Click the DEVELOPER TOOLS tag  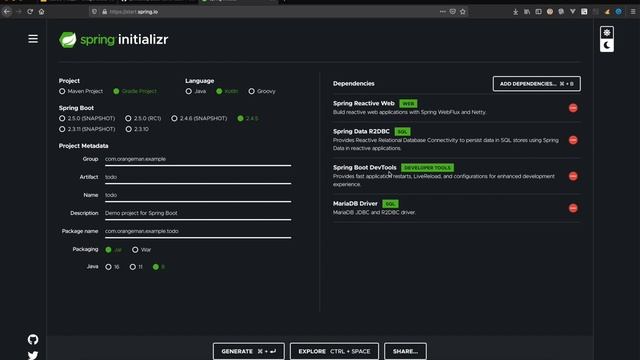[x=427, y=168]
